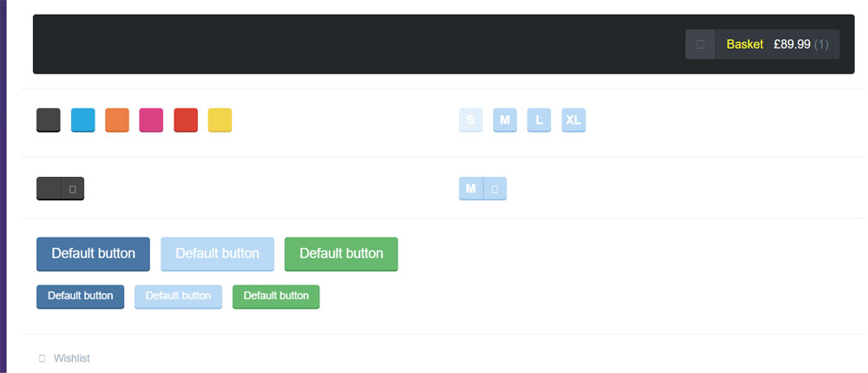868x373 pixels.
Task: Click the small light blue Default button
Action: [x=178, y=297]
